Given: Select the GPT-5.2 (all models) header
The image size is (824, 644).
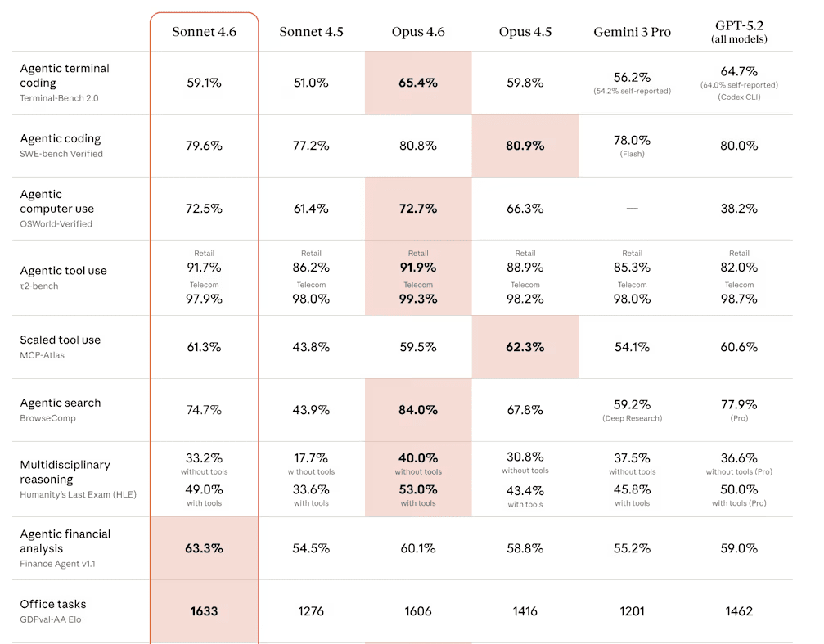Looking at the screenshot, I should point(739,32).
